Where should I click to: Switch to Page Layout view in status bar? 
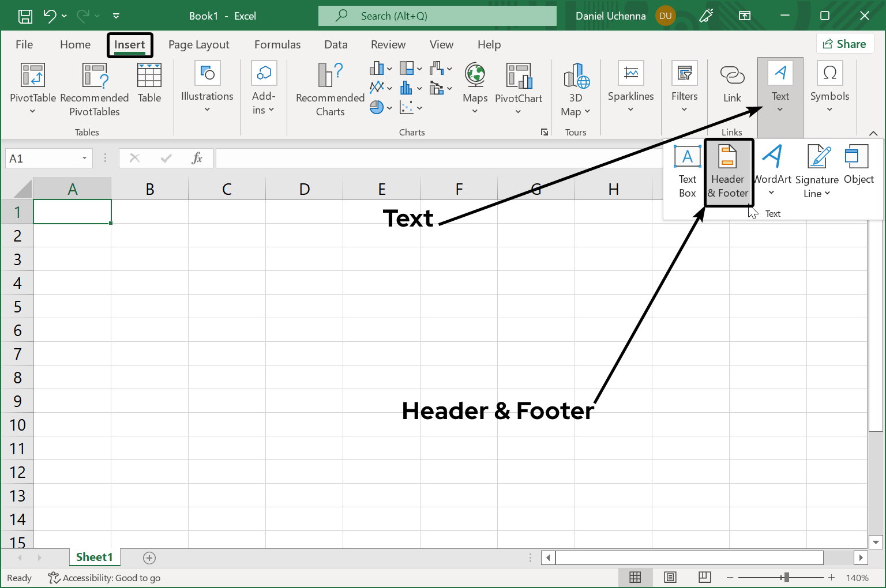point(670,577)
